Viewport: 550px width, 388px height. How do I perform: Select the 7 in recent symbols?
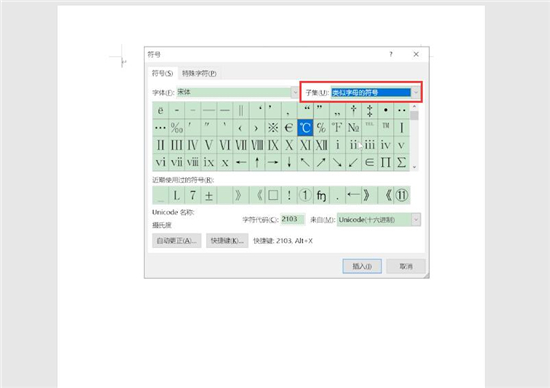[x=192, y=195]
